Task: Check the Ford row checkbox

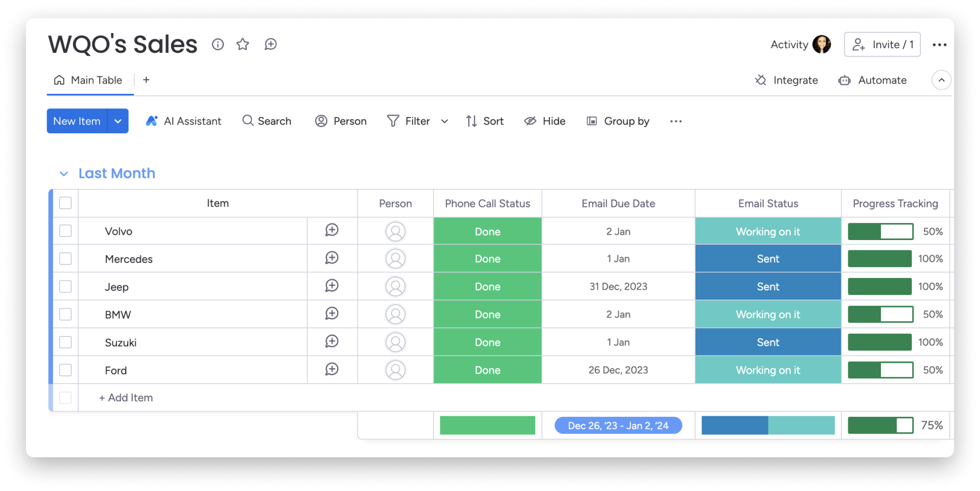Action: point(65,370)
